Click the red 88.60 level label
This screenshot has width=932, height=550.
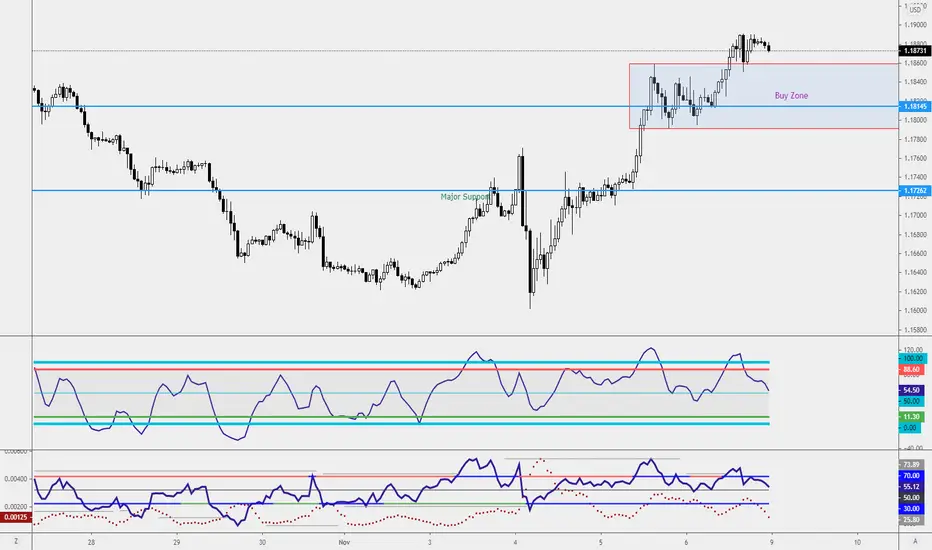[912, 370]
